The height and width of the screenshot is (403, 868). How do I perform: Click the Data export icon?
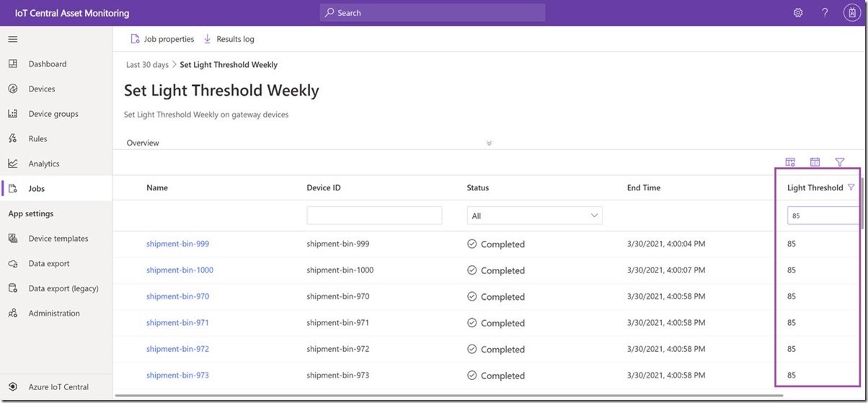(12, 263)
